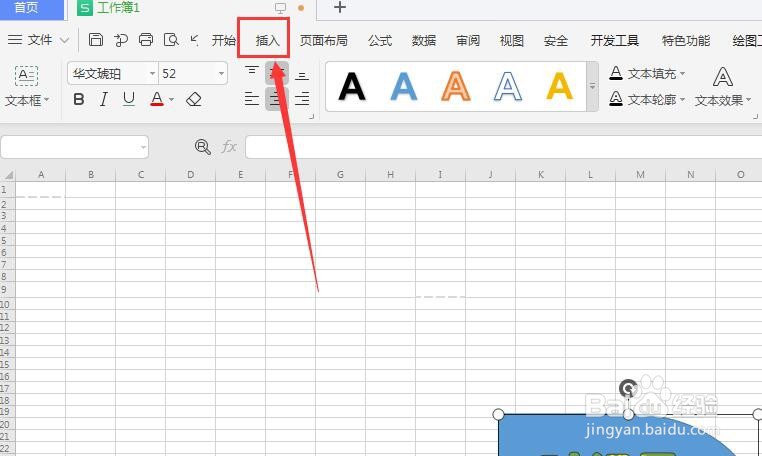Open the Print Preview icon

click(x=171, y=39)
